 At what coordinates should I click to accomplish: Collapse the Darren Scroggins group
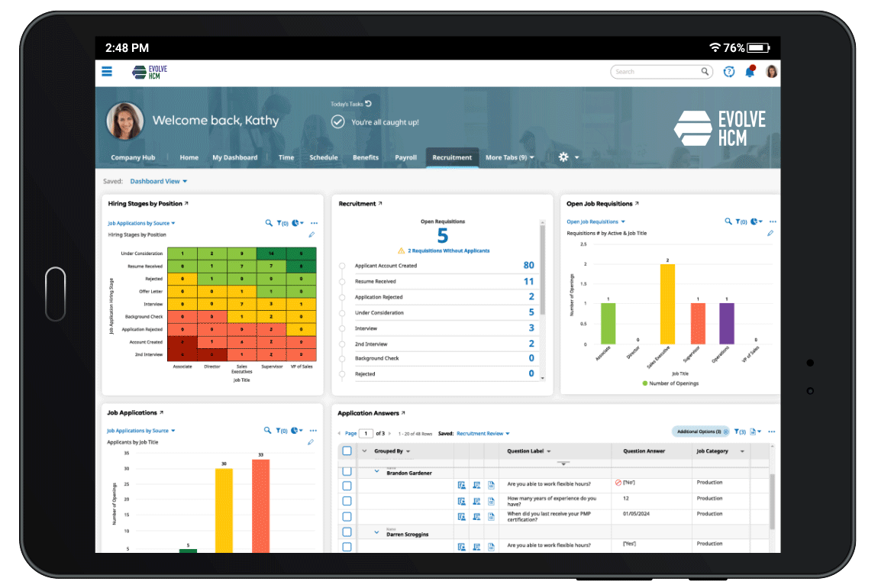pos(376,532)
